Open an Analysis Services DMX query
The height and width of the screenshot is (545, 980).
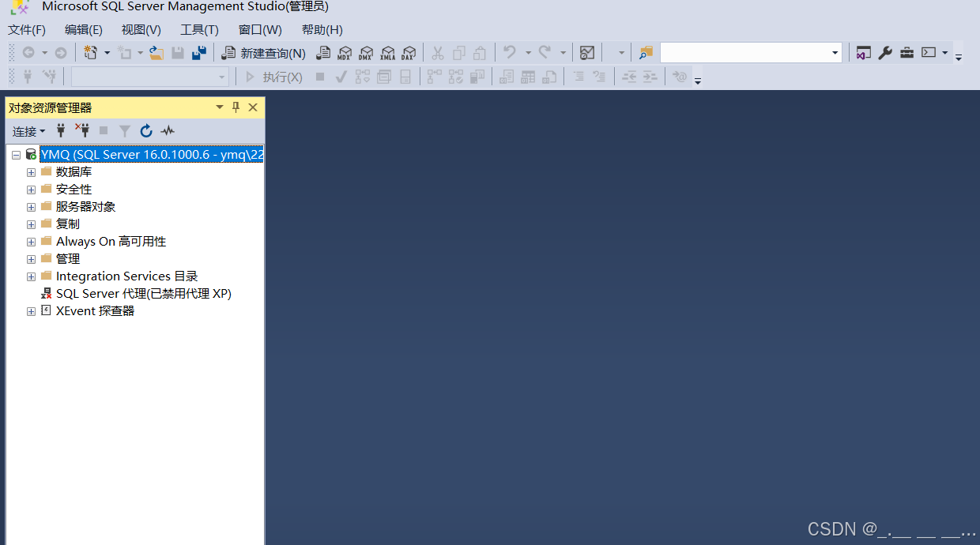pos(366,53)
